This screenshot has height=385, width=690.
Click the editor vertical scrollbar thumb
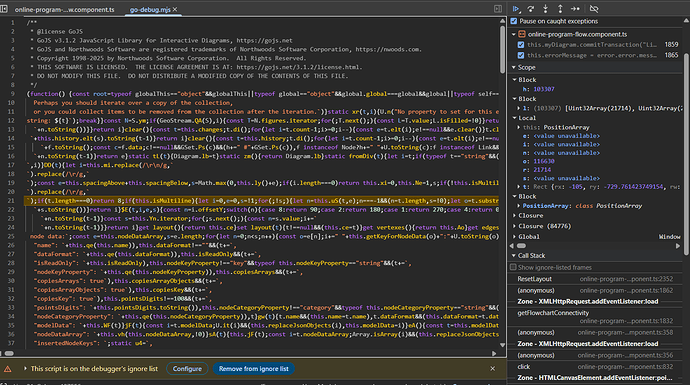(503, 49)
